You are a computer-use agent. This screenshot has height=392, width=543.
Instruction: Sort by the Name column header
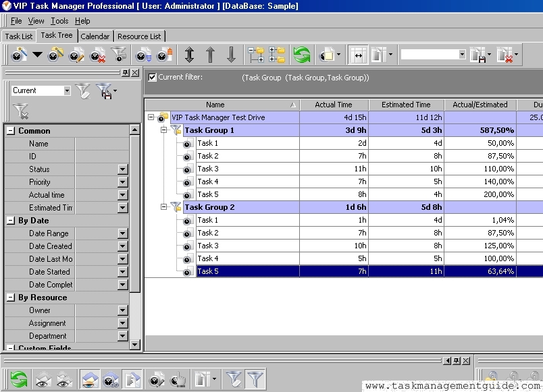pyautogui.click(x=222, y=105)
